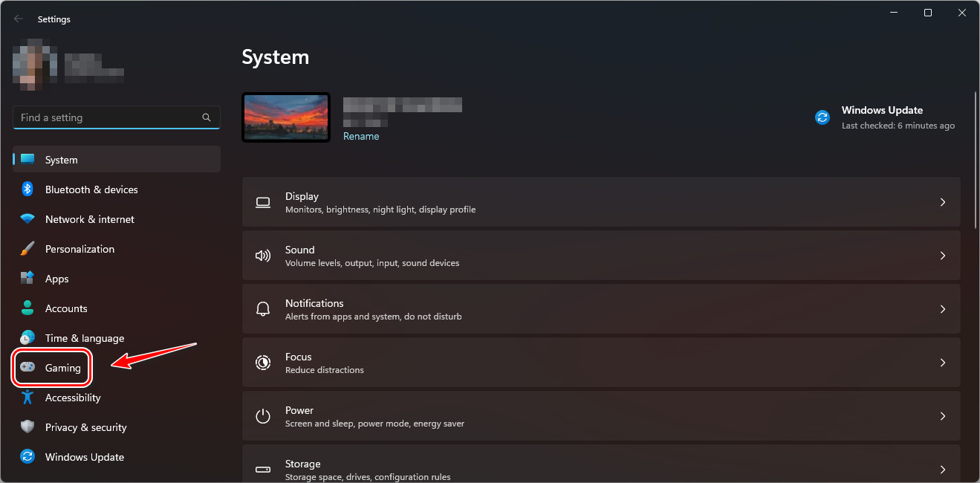The image size is (980, 483).
Task: Click the Personalization paintbrush icon
Action: [27, 249]
